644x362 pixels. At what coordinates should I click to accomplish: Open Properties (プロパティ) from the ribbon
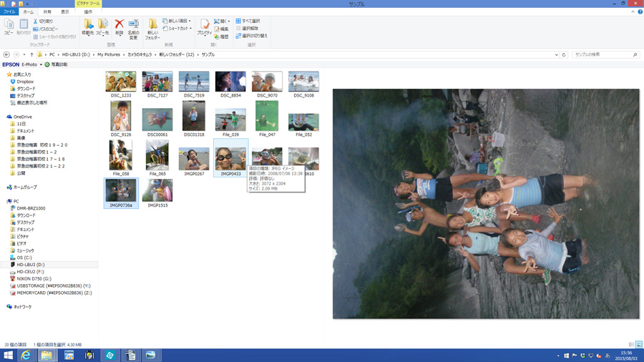point(205,27)
